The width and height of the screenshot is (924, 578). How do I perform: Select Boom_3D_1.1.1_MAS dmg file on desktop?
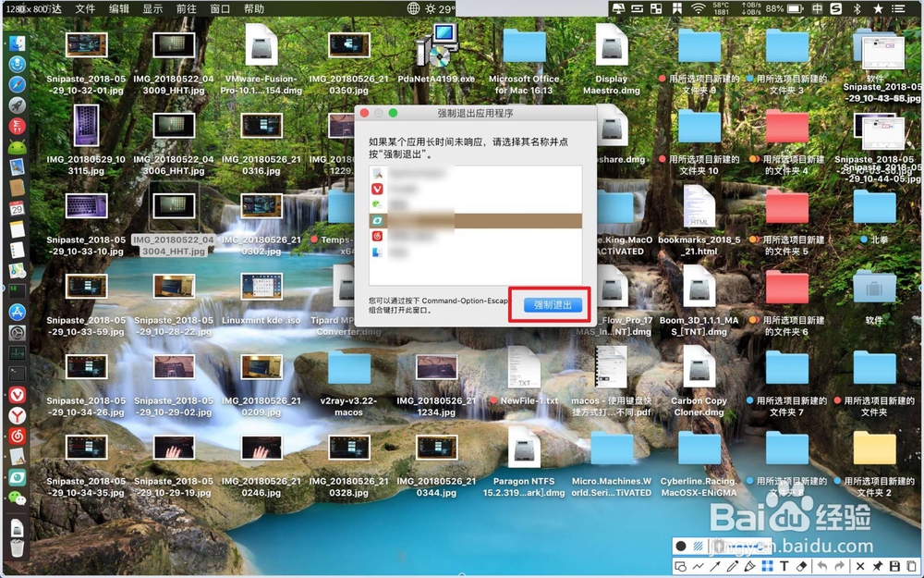click(699, 301)
